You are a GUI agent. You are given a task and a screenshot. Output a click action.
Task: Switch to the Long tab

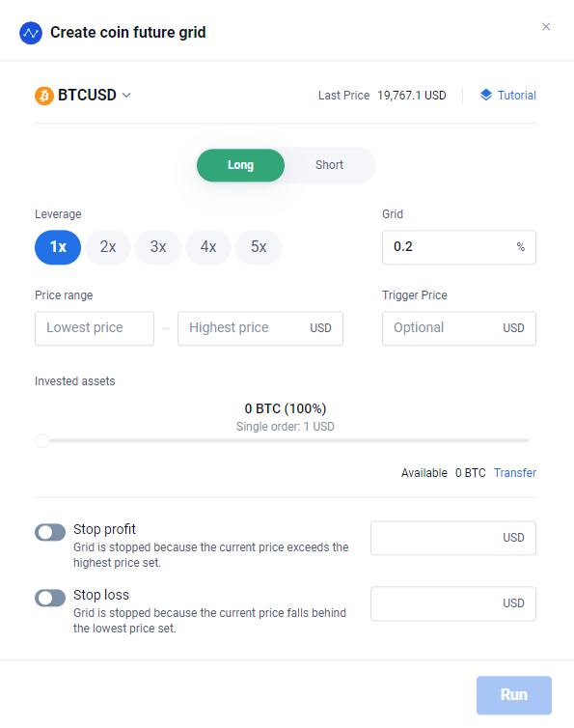pyautogui.click(x=240, y=165)
